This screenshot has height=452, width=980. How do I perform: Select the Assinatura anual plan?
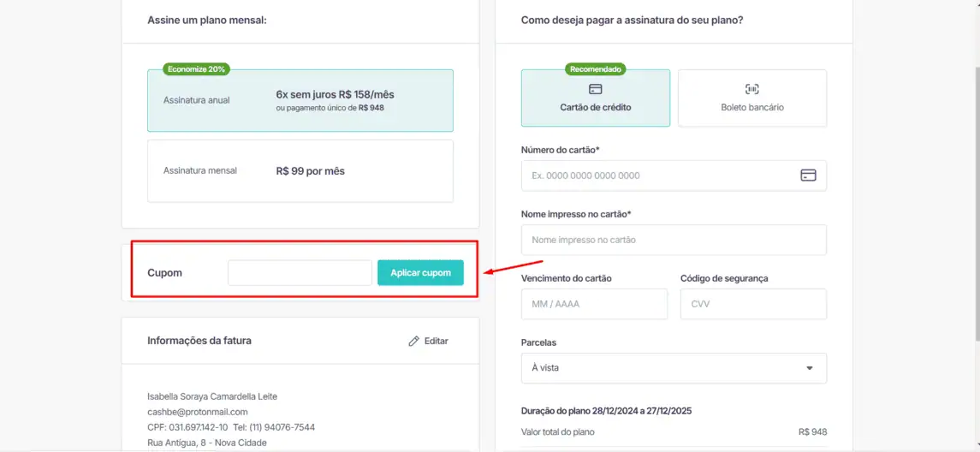pyautogui.click(x=300, y=100)
